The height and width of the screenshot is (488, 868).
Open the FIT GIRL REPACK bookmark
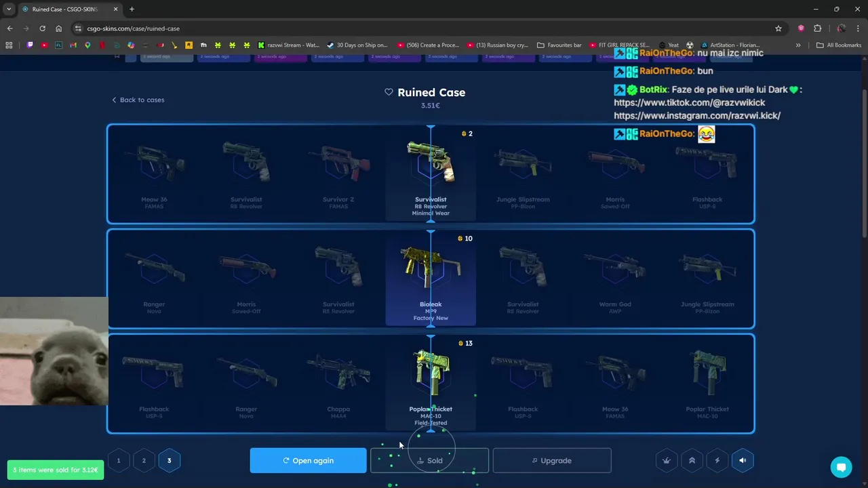tap(620, 45)
